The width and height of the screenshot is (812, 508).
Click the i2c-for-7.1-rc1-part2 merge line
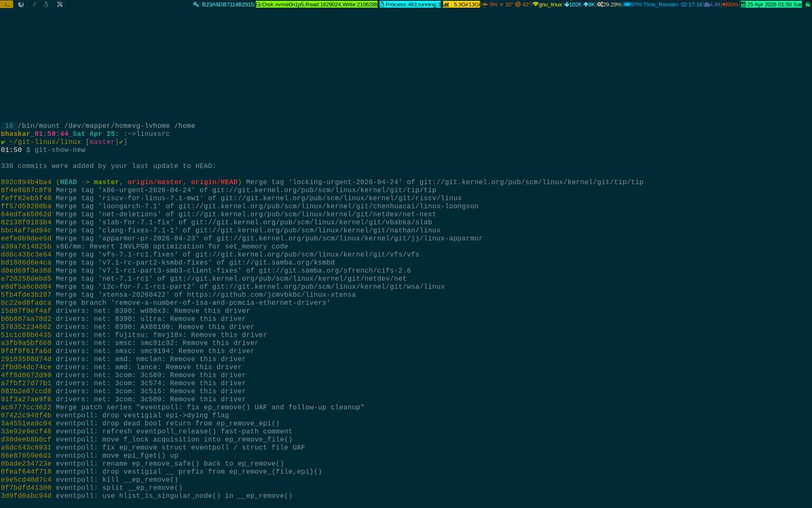(x=223, y=288)
